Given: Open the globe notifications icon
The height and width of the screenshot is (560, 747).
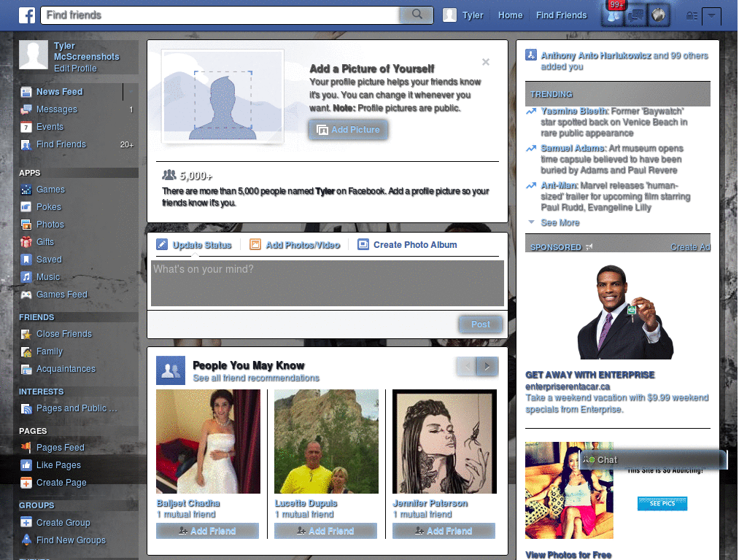Looking at the screenshot, I should (x=659, y=15).
